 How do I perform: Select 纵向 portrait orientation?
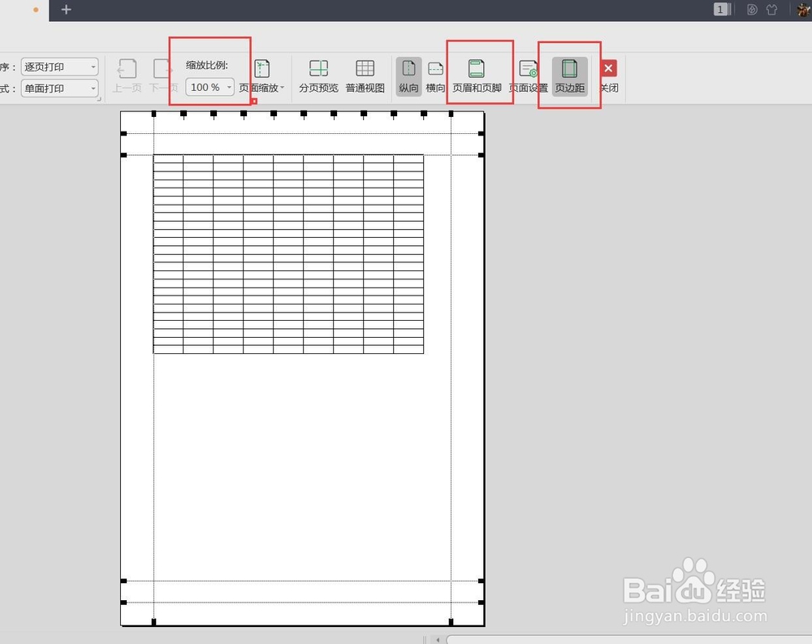coord(408,76)
